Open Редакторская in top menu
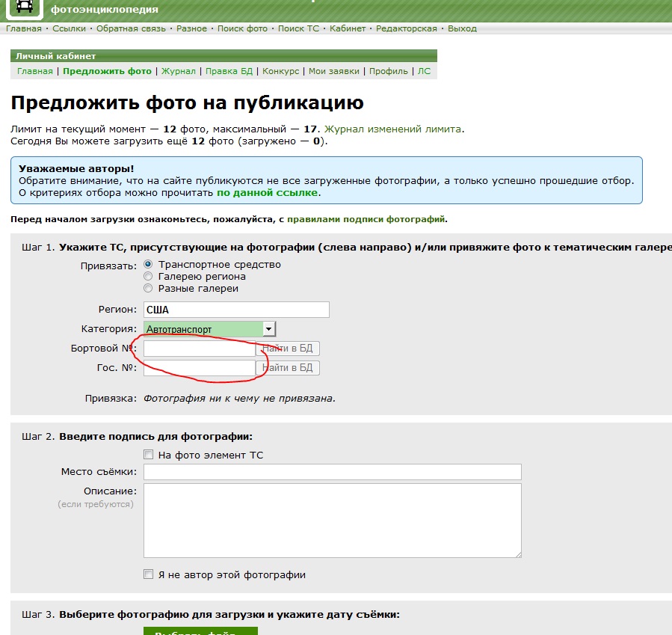The height and width of the screenshot is (635, 672). coord(407,28)
